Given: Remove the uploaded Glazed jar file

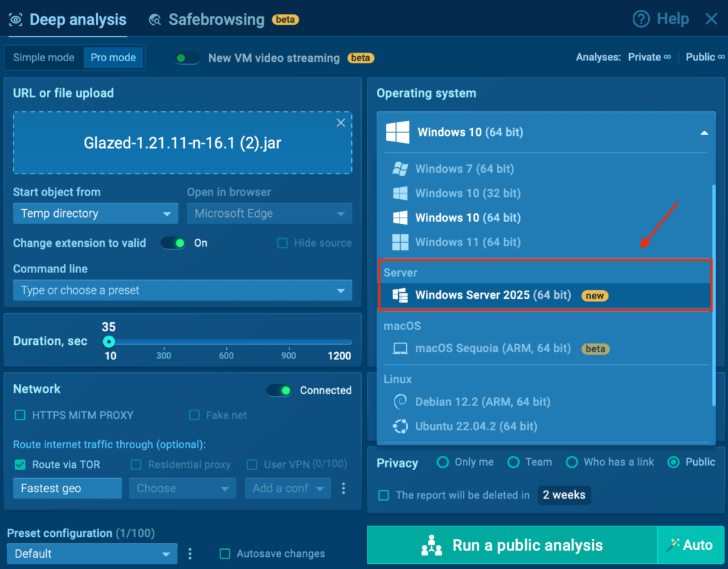Looking at the screenshot, I should click(341, 122).
